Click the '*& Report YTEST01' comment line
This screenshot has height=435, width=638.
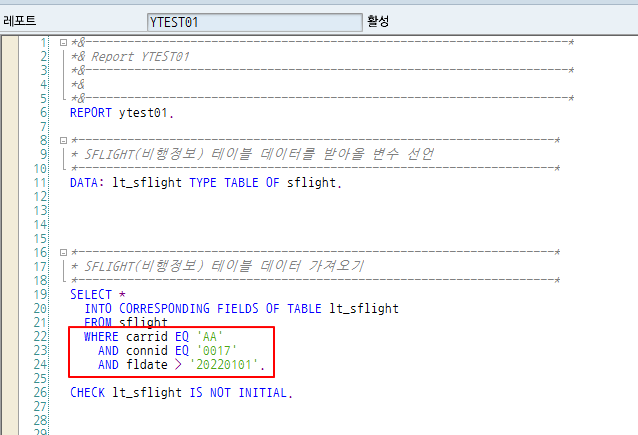(x=130, y=57)
